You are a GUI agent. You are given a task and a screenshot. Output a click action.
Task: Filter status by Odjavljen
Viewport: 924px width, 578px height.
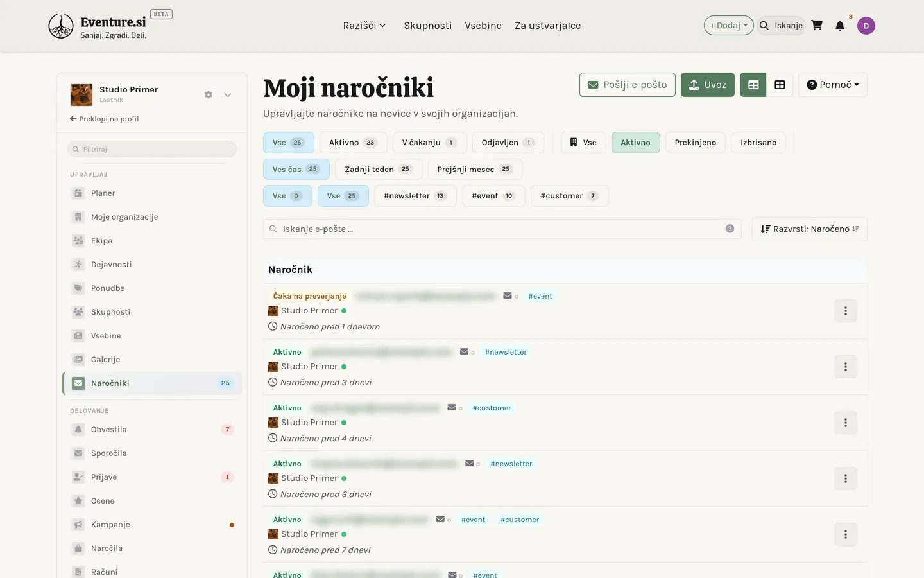click(508, 143)
